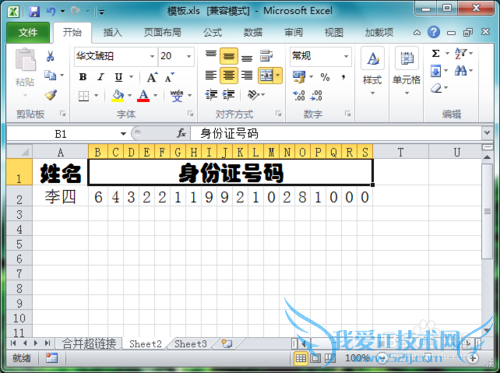Increase decimal places

(299, 96)
